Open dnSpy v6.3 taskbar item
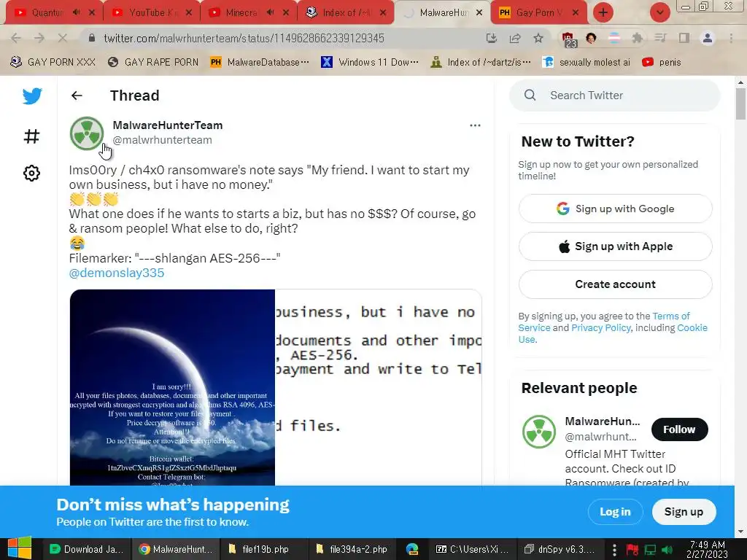The height and width of the screenshot is (560, 747). [559, 549]
